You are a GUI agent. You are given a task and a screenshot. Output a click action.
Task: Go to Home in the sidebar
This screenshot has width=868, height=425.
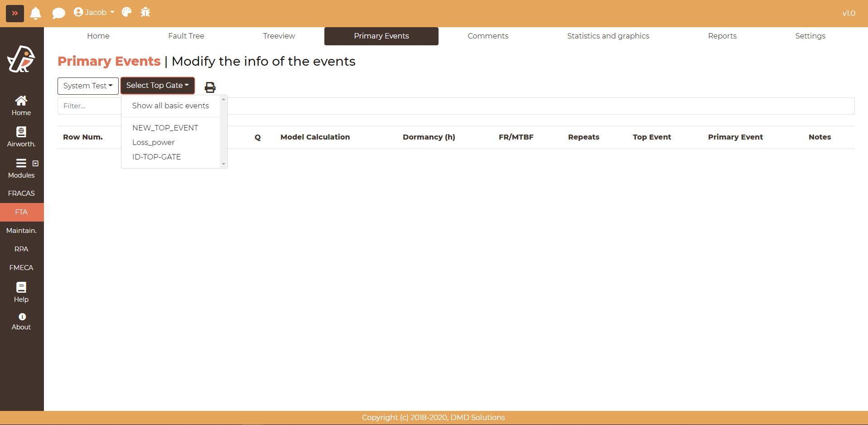point(21,106)
